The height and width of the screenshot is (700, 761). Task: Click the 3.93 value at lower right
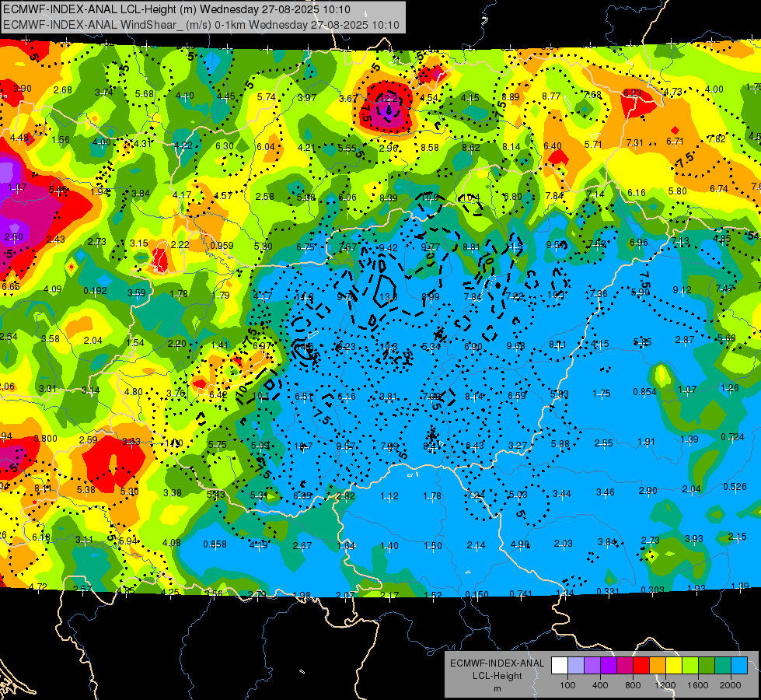click(x=693, y=538)
